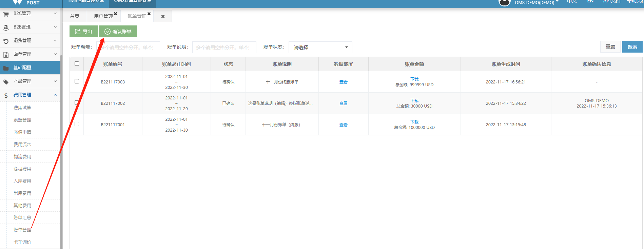The image size is (644, 249).
Task: Select the checkbox for bill B221117001
Action: click(x=77, y=124)
